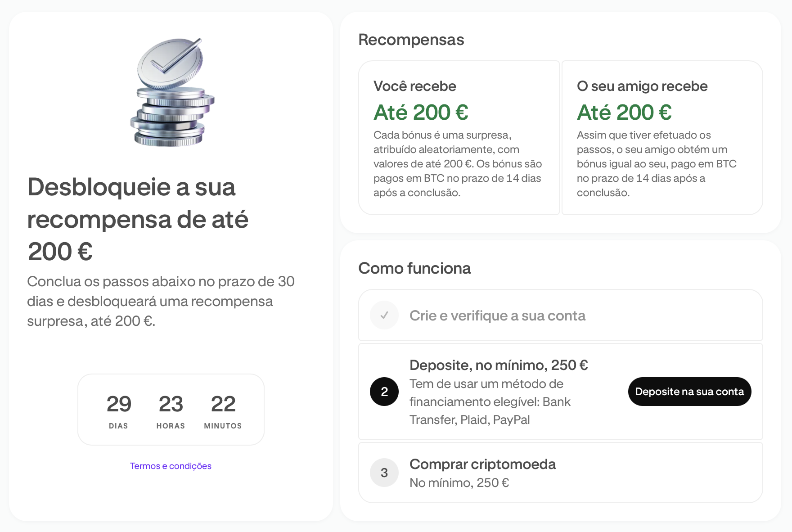Select the Comprar criptomoeda step
Image resolution: width=792 pixels, height=532 pixels.
point(561,473)
